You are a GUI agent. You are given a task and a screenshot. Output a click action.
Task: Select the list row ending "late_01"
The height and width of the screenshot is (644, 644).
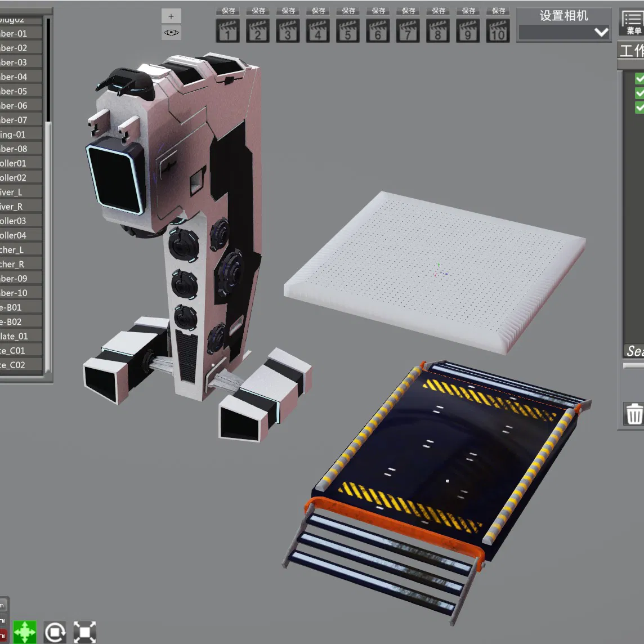click(20, 336)
